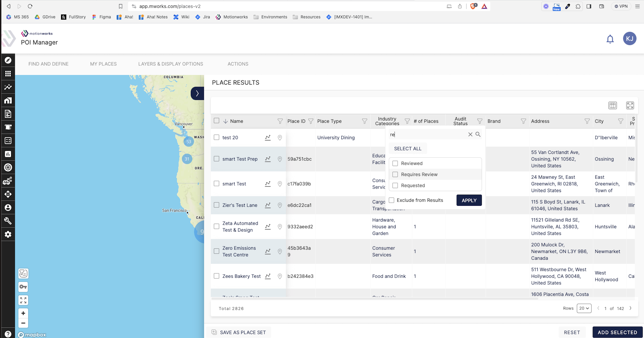Screen dimensions: 644x338
Task: Select all rows header checkbox
Action: 216,121
